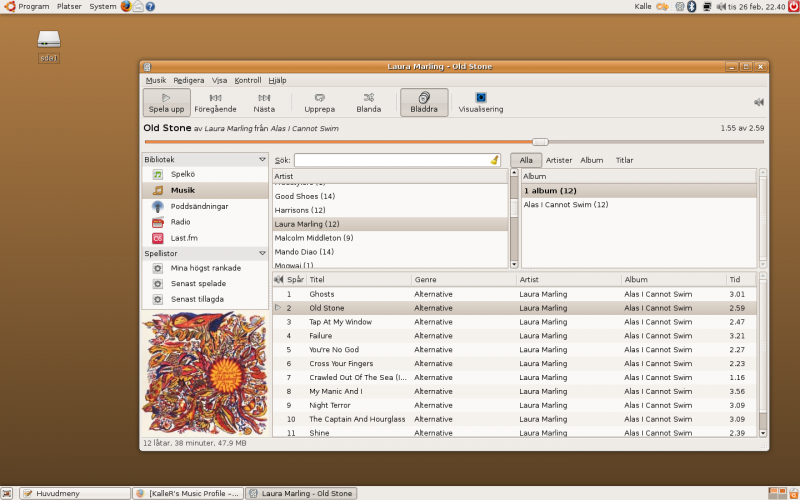Toggle Blanda shuffle mode
This screenshot has width=800, height=500.
point(369,102)
